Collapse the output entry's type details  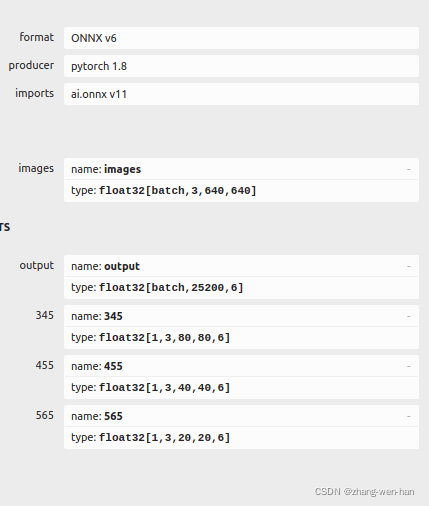[x=409, y=266]
